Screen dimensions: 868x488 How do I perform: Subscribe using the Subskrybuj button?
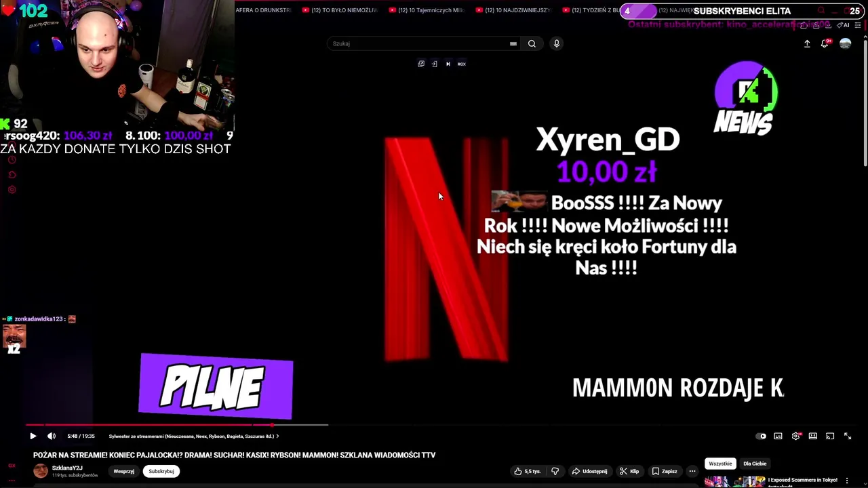(x=161, y=471)
